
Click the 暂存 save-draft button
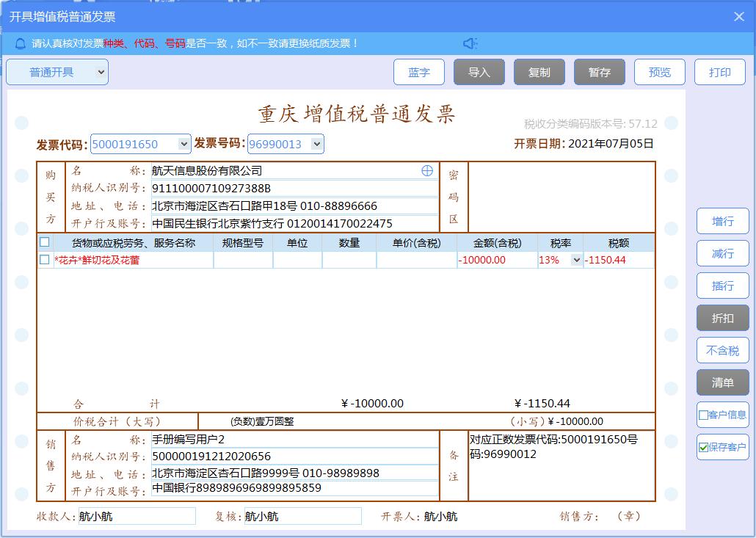click(600, 72)
